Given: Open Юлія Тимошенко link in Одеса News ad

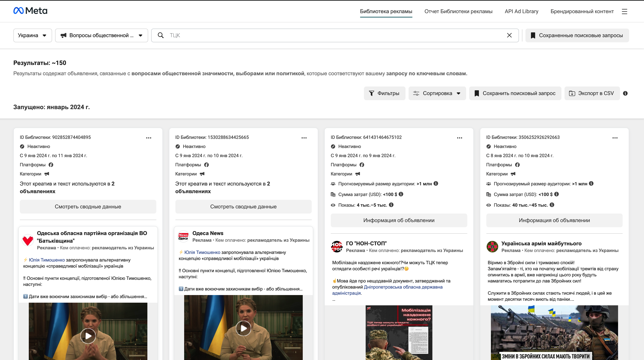Looking at the screenshot, I should (202, 252).
